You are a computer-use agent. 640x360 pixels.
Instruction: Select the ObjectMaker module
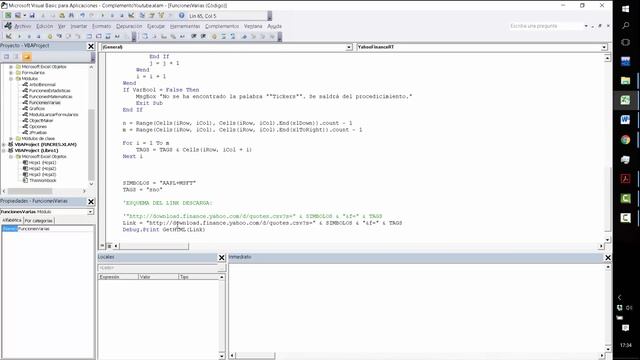pyautogui.click(x=41, y=120)
